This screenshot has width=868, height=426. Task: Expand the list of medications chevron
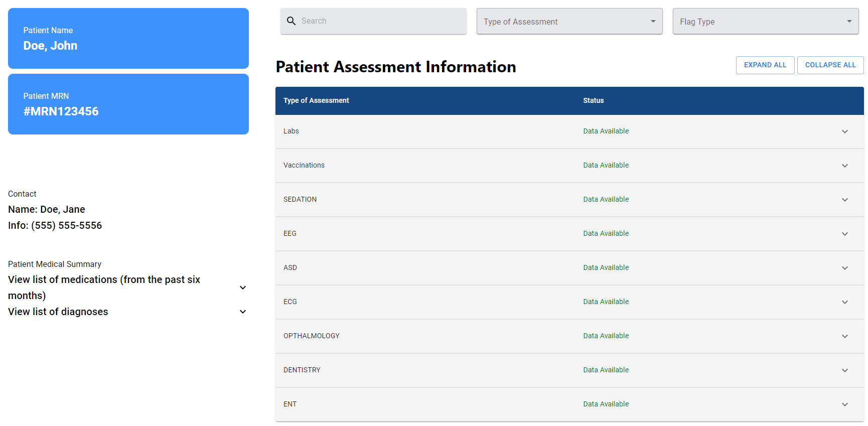(243, 288)
